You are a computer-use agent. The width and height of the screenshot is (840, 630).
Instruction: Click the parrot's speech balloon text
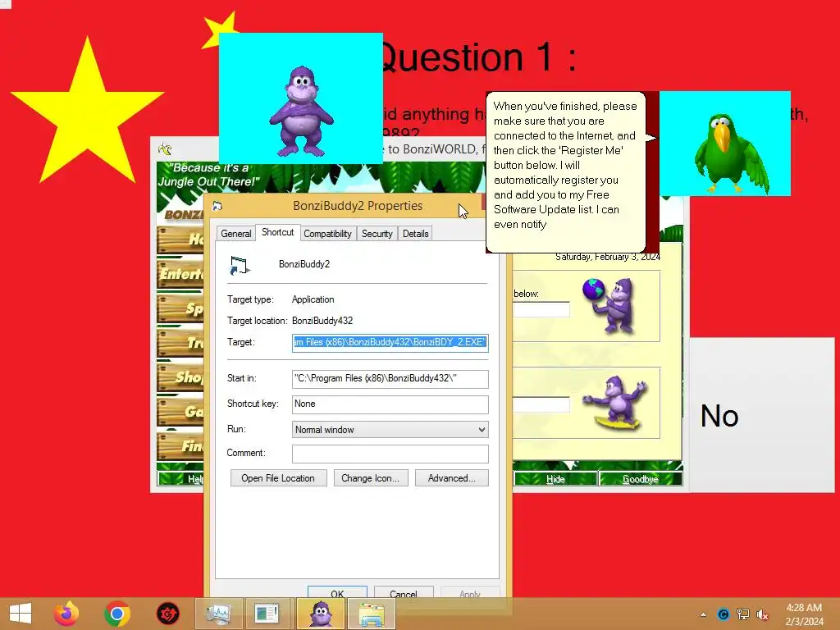565,165
